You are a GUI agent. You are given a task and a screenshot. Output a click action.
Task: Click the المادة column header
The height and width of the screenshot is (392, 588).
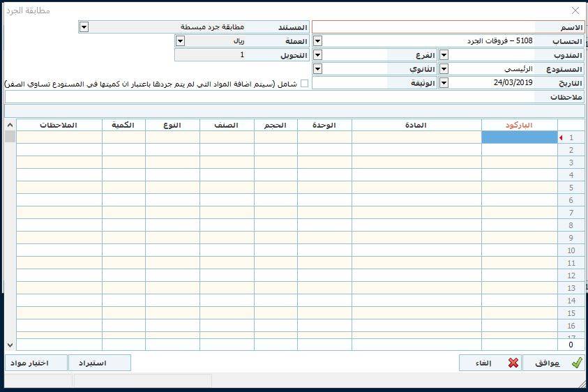(x=416, y=125)
